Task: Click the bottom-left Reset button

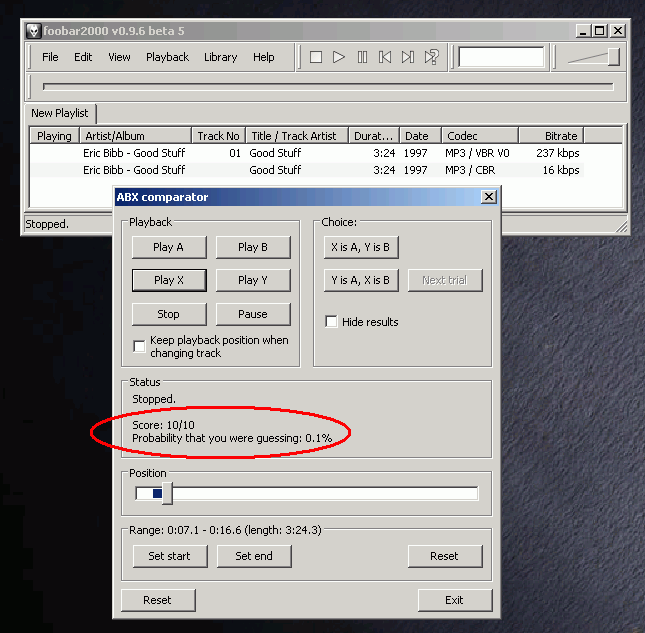Action: [x=158, y=600]
